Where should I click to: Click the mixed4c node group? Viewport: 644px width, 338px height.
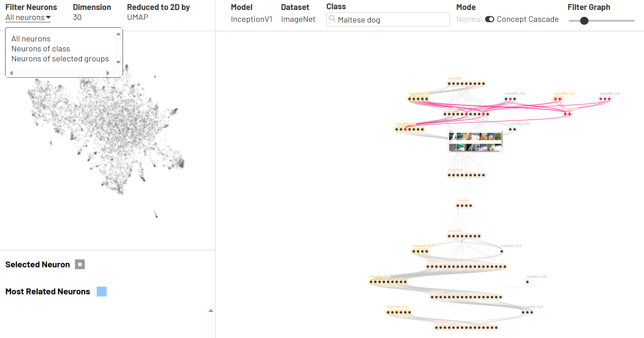pos(464,206)
